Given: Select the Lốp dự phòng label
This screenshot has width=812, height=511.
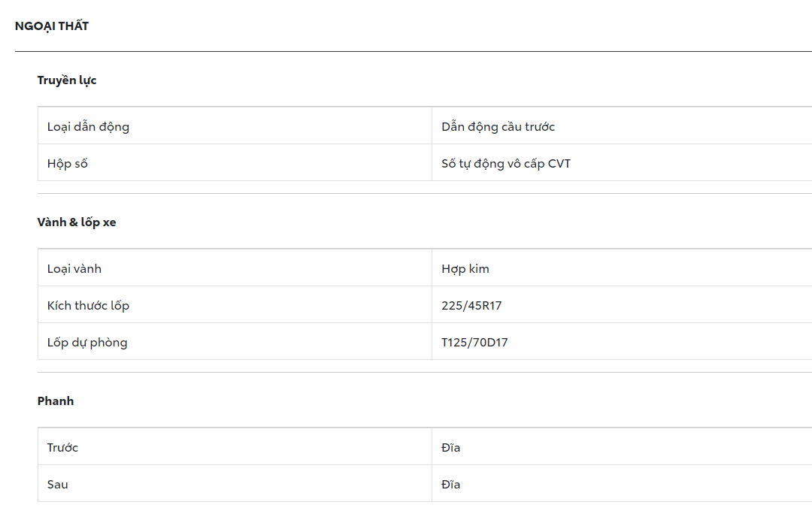Looking at the screenshot, I should coord(87,343).
